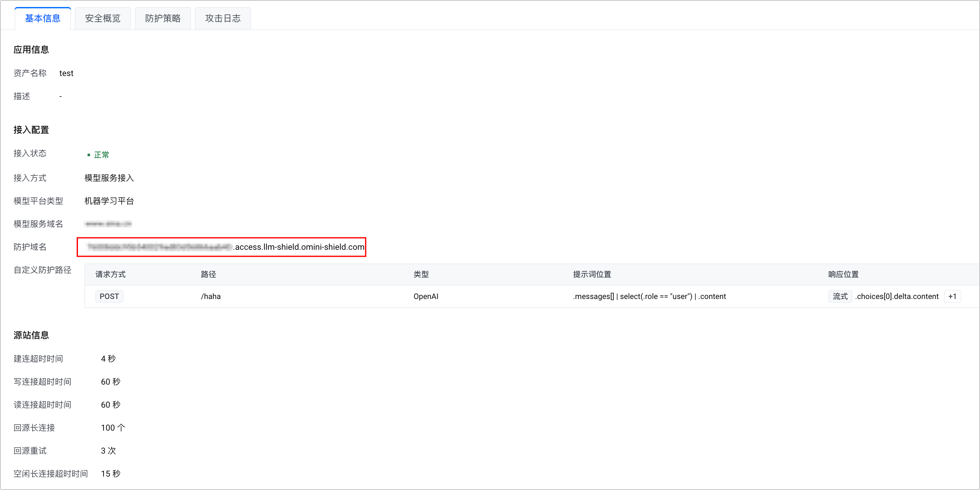Click the .choices[0].delta.content response text

point(897,296)
